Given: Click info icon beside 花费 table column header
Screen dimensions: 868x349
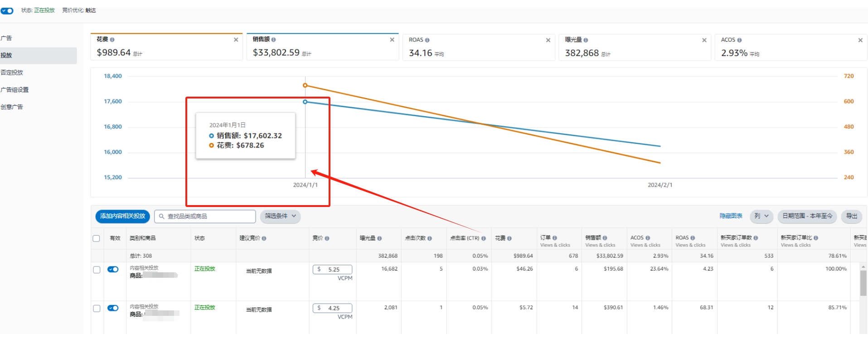Looking at the screenshot, I should pyautogui.click(x=509, y=238).
